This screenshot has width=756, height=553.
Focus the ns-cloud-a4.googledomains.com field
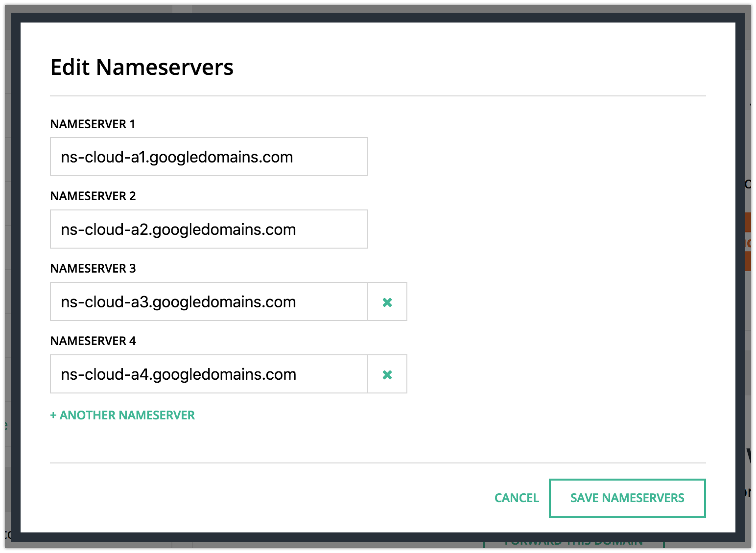(x=209, y=374)
